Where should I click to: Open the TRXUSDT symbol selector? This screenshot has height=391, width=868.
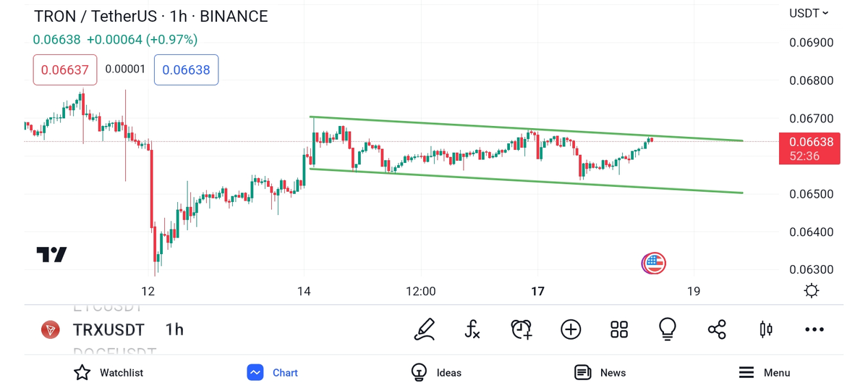pos(109,329)
